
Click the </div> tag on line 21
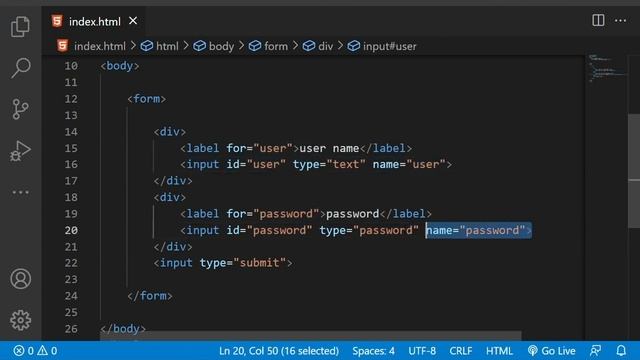[173, 247]
